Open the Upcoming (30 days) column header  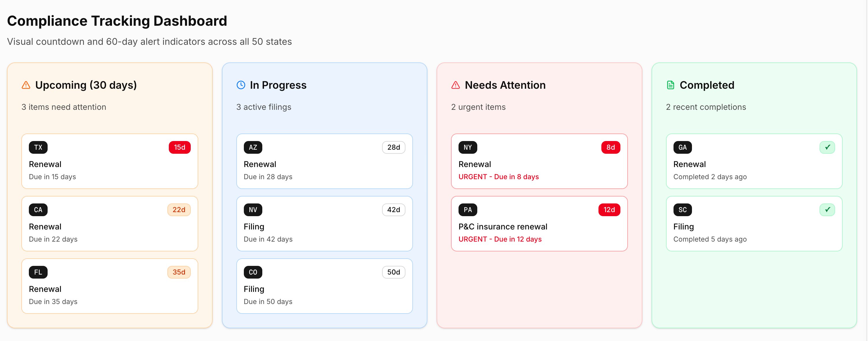click(x=86, y=85)
